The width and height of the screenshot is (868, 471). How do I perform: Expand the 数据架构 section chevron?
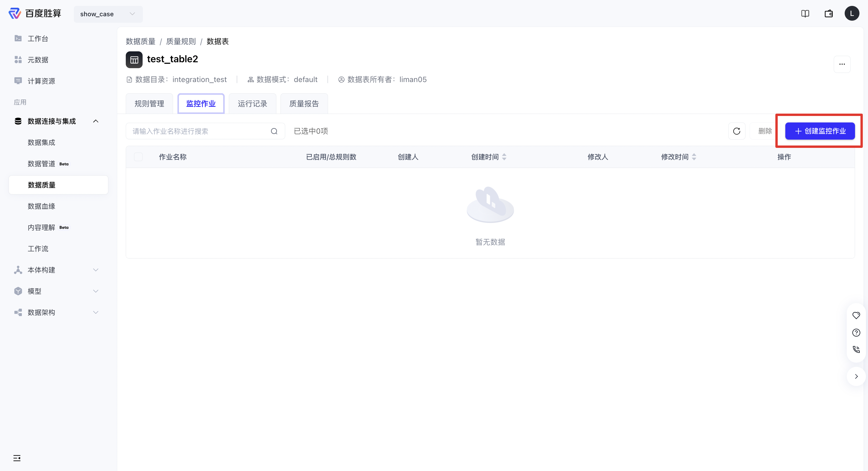click(96, 312)
